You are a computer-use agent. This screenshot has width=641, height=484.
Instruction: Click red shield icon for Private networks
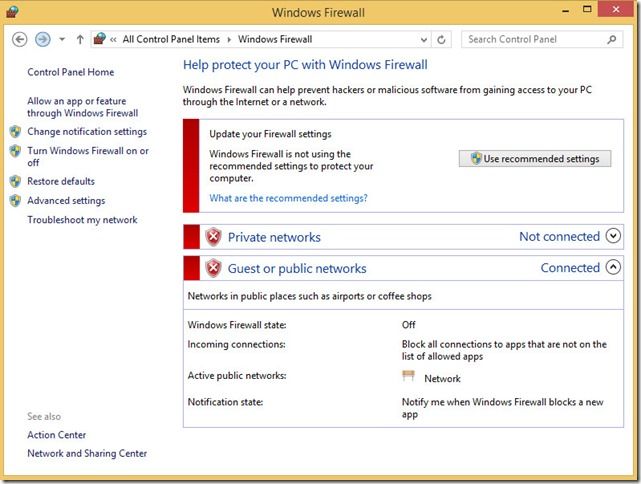coord(213,237)
